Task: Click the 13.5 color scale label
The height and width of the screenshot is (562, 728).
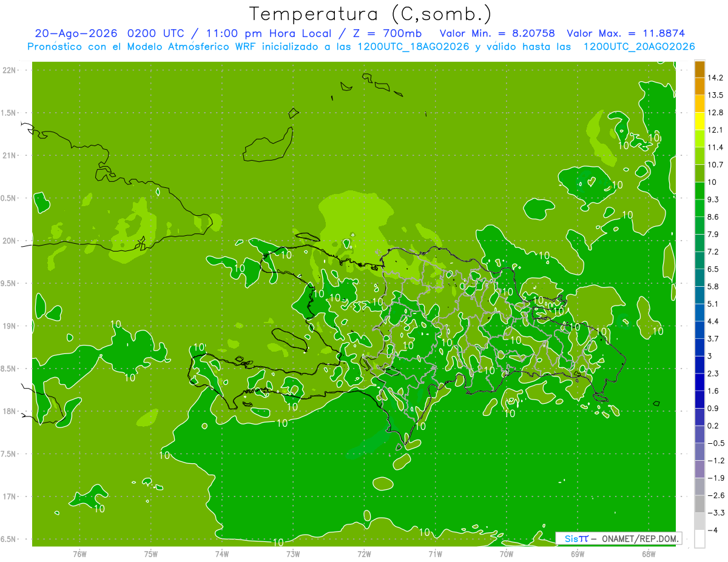Action: pyautogui.click(x=715, y=95)
